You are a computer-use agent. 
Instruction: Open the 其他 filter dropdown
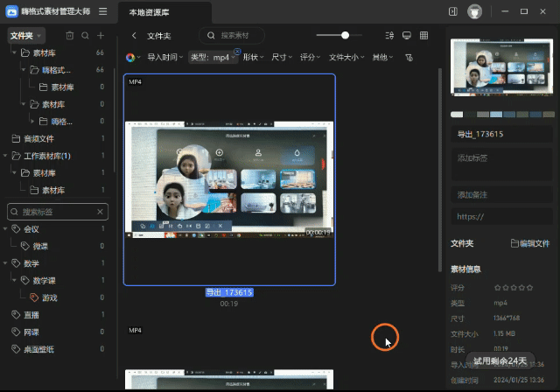(382, 58)
